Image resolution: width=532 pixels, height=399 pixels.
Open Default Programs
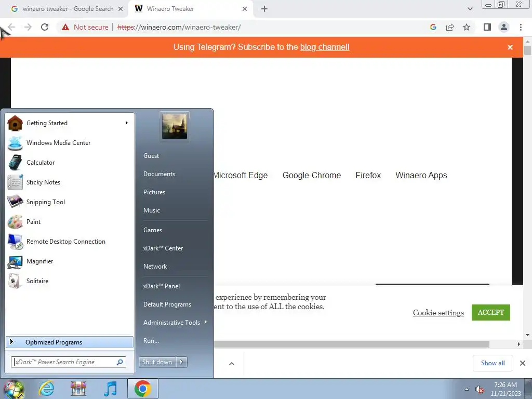[167, 304]
